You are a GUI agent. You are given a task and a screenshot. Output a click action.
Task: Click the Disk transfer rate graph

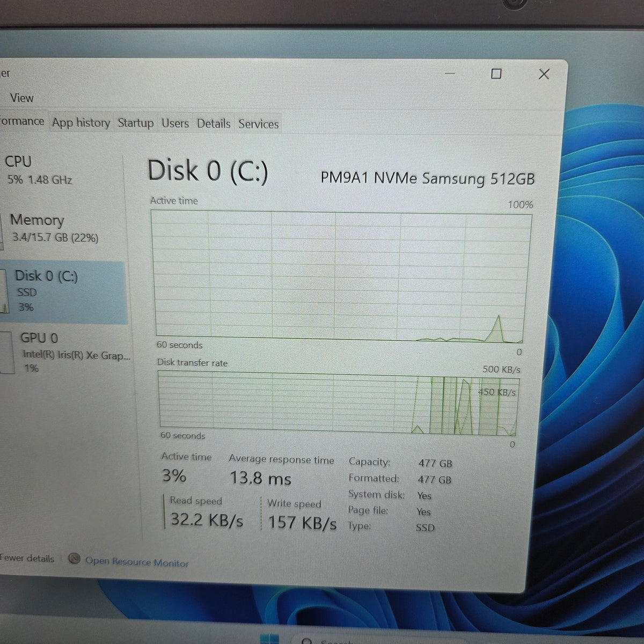pyautogui.click(x=338, y=404)
